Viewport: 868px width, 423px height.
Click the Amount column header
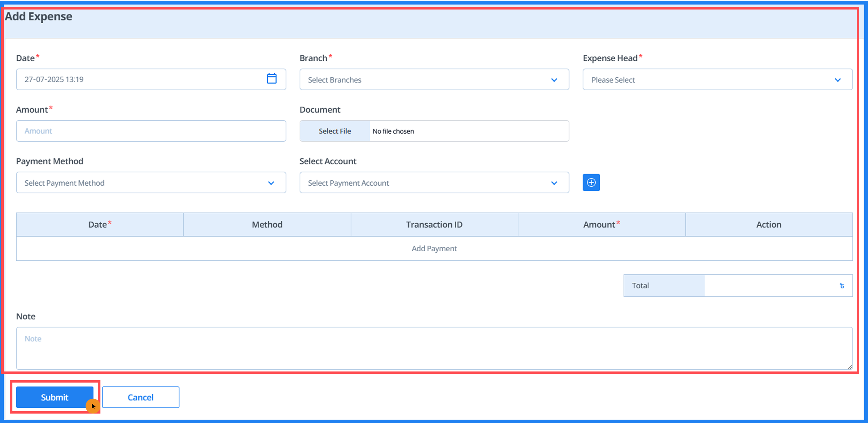point(601,224)
